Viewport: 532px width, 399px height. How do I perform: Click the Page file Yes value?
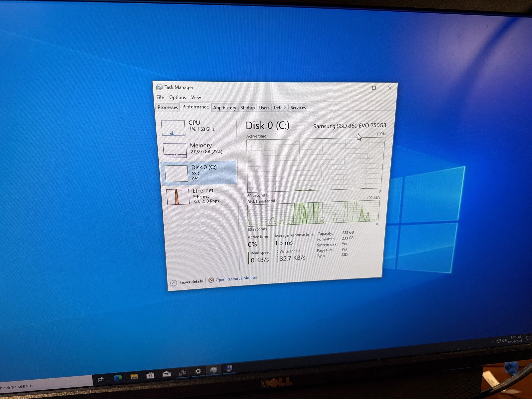[344, 249]
